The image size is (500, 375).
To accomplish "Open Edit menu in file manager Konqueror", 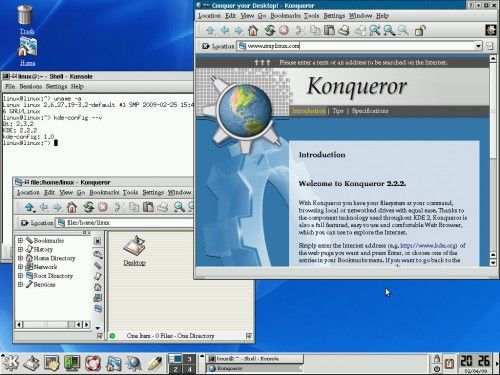I will click(49, 192).
